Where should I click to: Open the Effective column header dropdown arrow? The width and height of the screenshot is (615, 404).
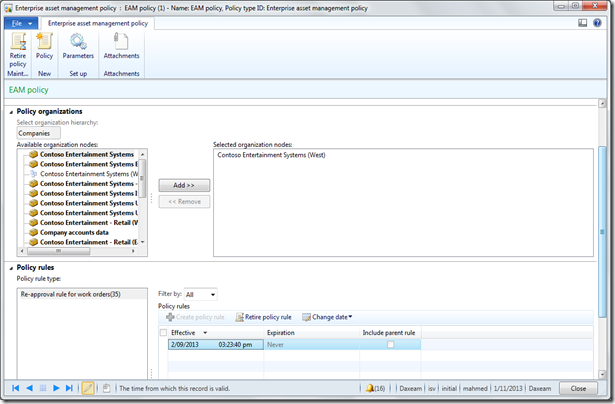205,333
